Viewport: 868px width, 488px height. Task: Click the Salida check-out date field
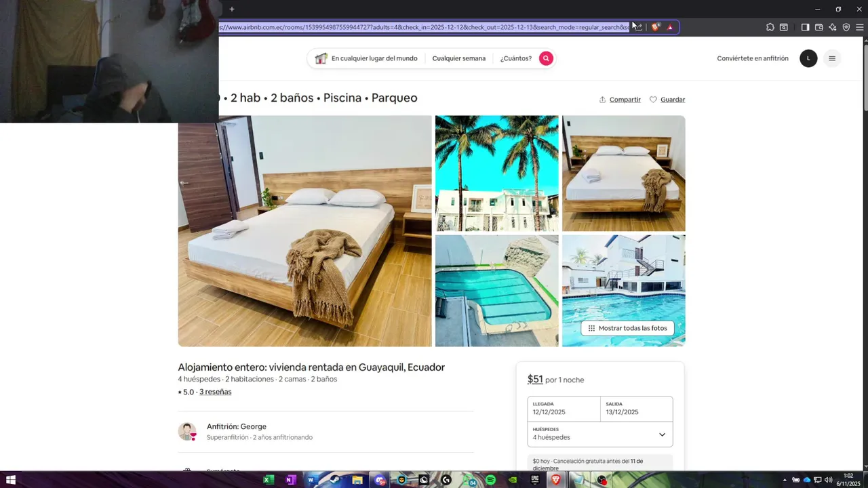(637, 408)
